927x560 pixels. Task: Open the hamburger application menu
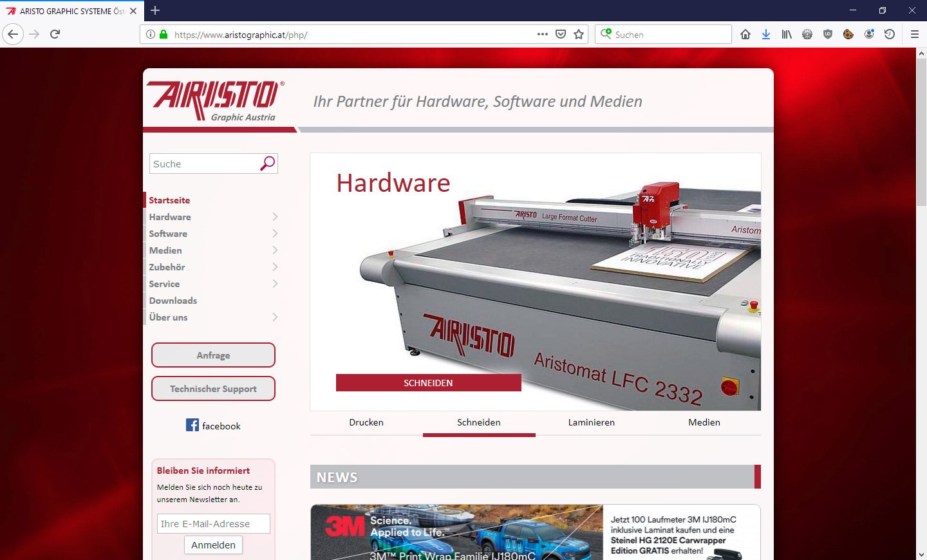[x=915, y=34]
